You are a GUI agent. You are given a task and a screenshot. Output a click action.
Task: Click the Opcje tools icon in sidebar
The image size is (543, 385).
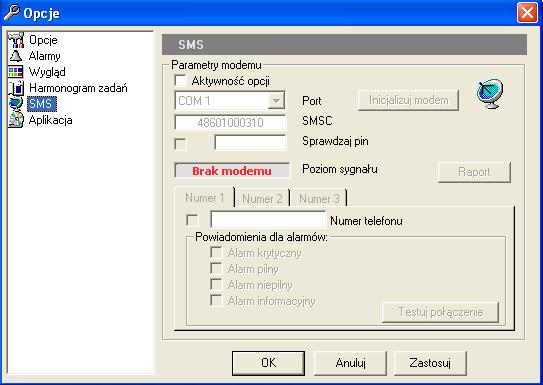pyautogui.click(x=16, y=40)
